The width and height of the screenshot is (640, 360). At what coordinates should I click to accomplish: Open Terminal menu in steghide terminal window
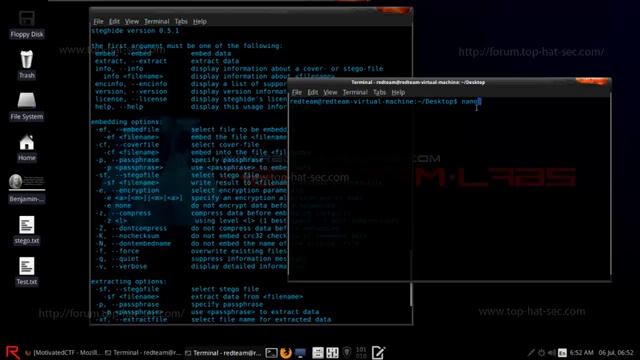[x=157, y=21]
